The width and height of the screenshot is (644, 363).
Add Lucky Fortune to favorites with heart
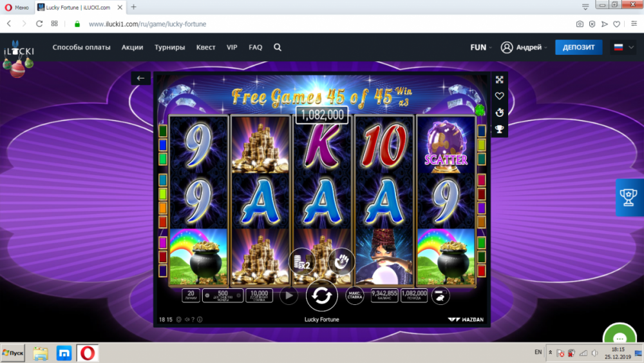point(500,96)
